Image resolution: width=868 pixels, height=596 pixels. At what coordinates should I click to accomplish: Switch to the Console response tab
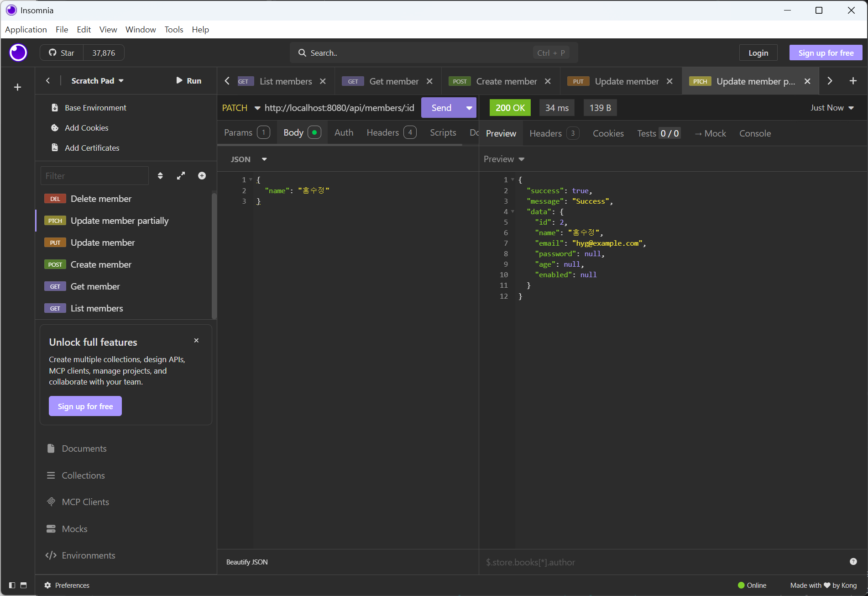755,133
